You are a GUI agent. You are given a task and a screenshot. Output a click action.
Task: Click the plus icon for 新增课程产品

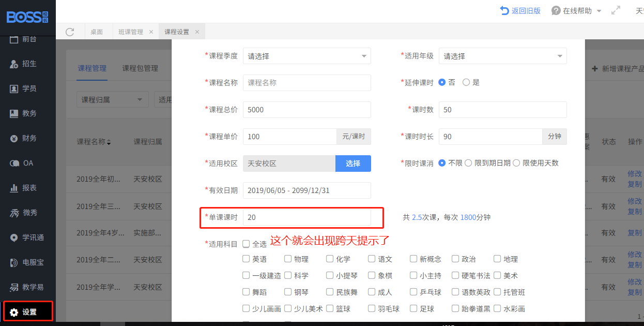coord(595,68)
